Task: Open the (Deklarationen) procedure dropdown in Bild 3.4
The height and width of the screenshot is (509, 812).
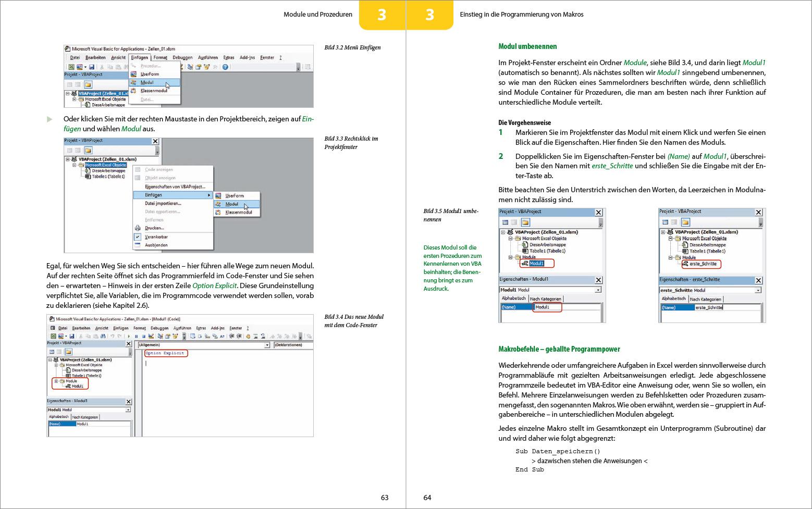Action: 294,345
